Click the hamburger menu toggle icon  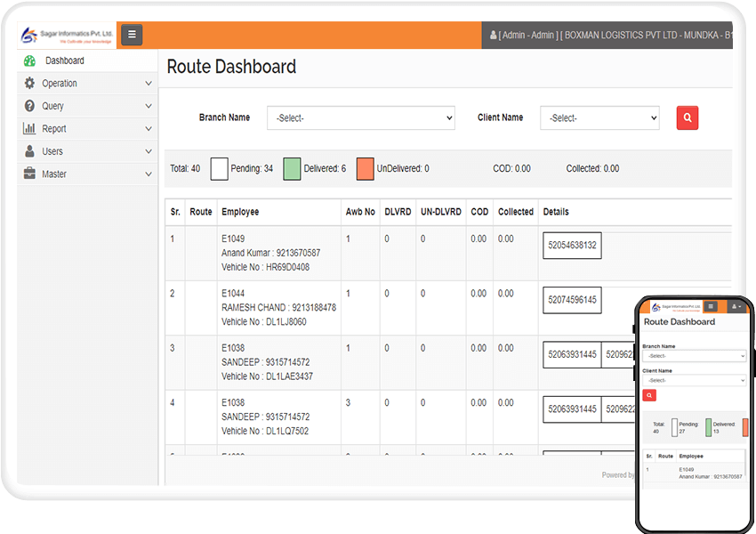point(132,36)
